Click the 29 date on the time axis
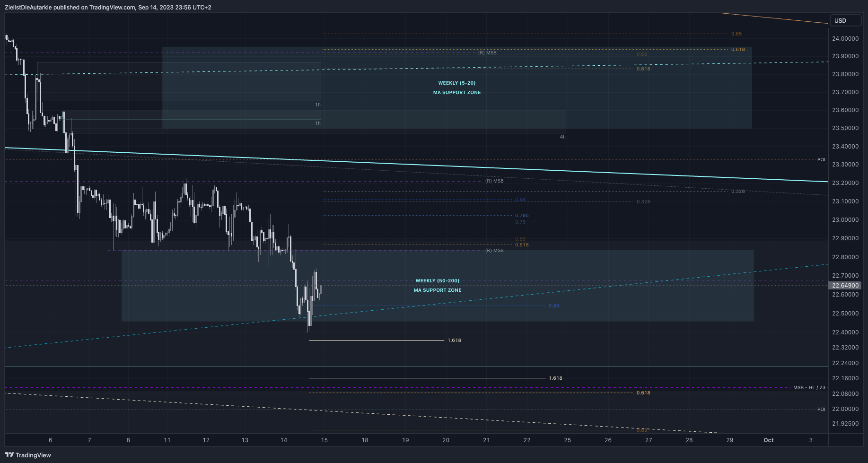 pos(730,440)
